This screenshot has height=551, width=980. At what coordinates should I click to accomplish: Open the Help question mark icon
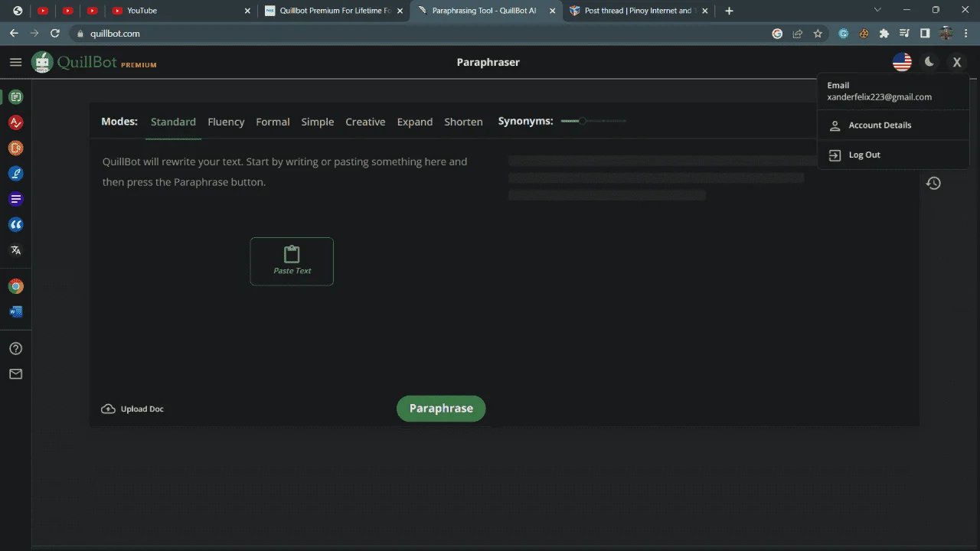point(15,348)
